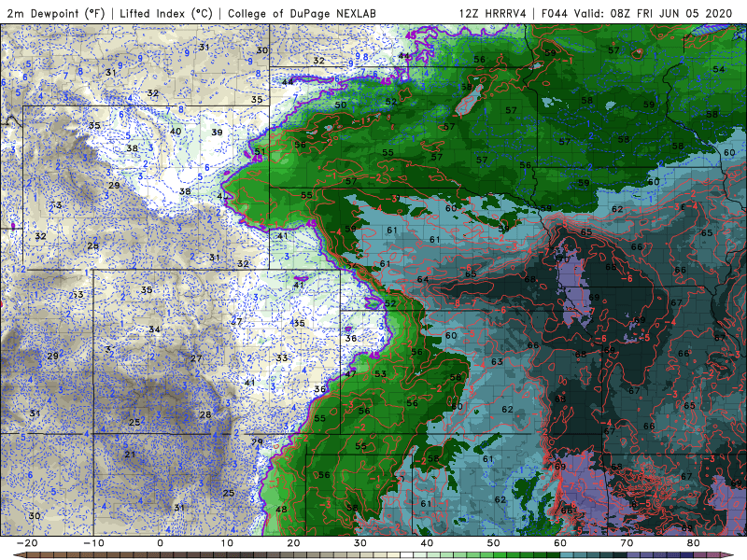Click the "0" color scale label
The image size is (747, 560).
(x=160, y=543)
